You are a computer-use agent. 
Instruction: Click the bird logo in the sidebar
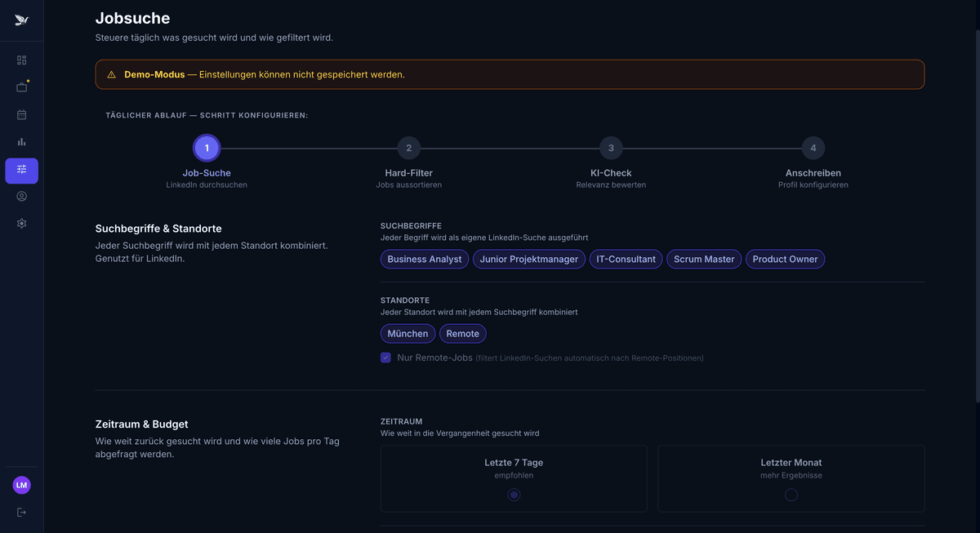tap(21, 20)
